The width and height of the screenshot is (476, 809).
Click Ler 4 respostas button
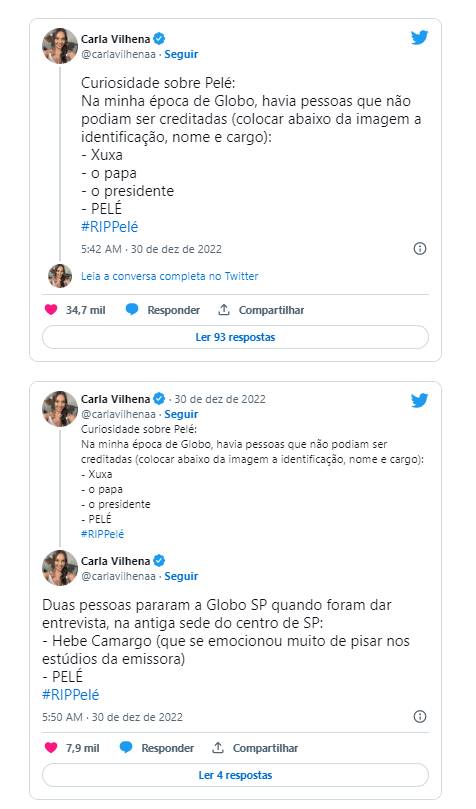click(x=235, y=775)
